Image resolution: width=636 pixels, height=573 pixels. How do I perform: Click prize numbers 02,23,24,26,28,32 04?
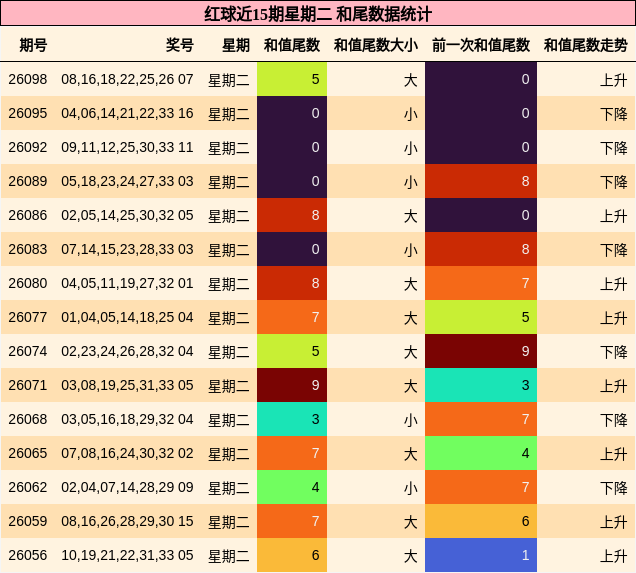coord(127,351)
